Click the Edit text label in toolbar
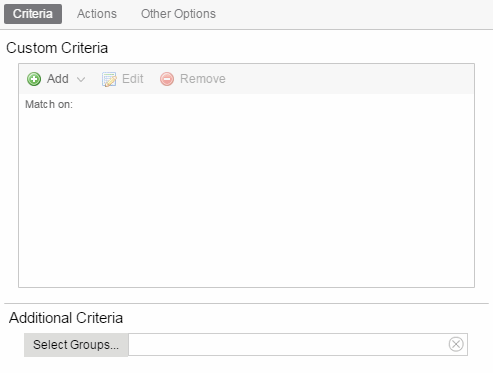Image resolution: width=493 pixels, height=373 pixels. pyautogui.click(x=133, y=79)
